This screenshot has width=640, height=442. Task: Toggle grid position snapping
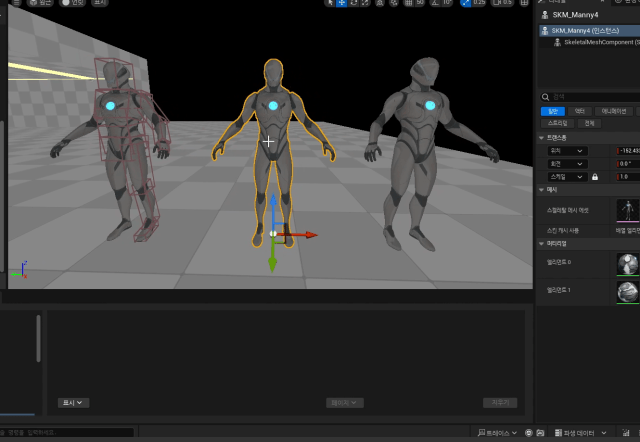coord(408,2)
